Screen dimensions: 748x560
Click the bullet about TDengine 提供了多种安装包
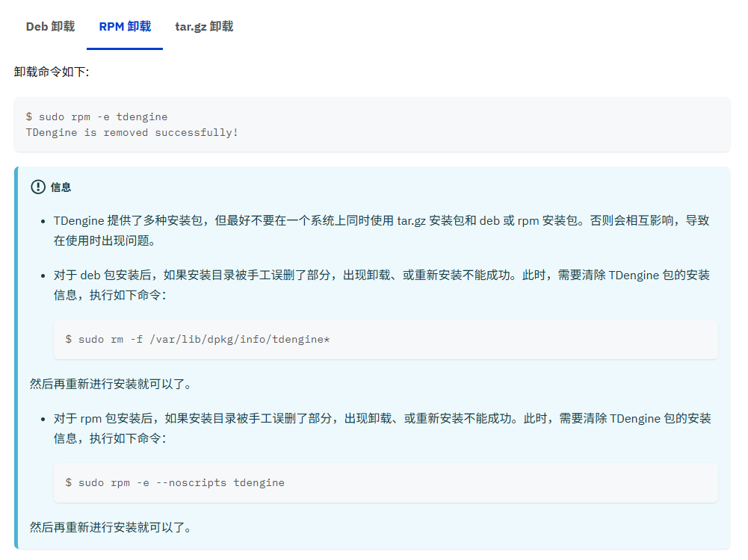[x=381, y=231]
